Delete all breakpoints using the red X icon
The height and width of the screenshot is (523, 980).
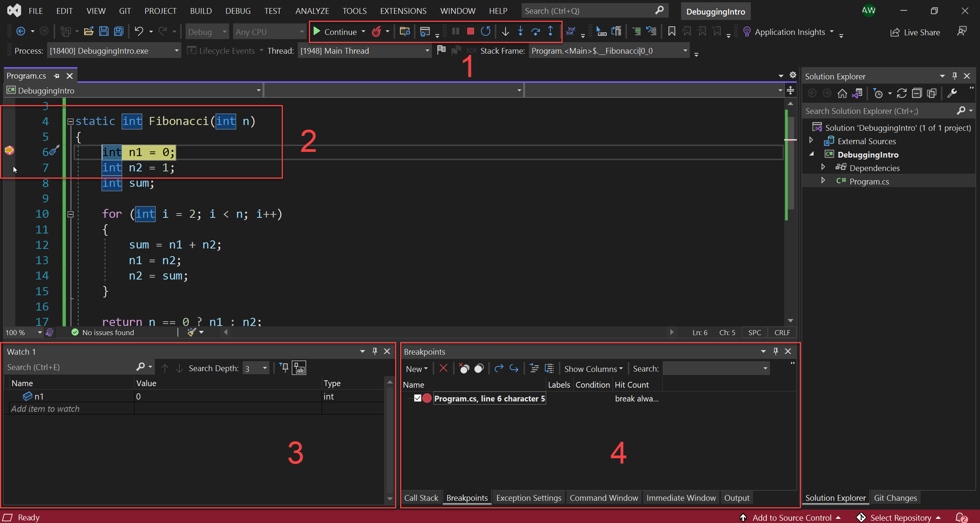pos(443,368)
